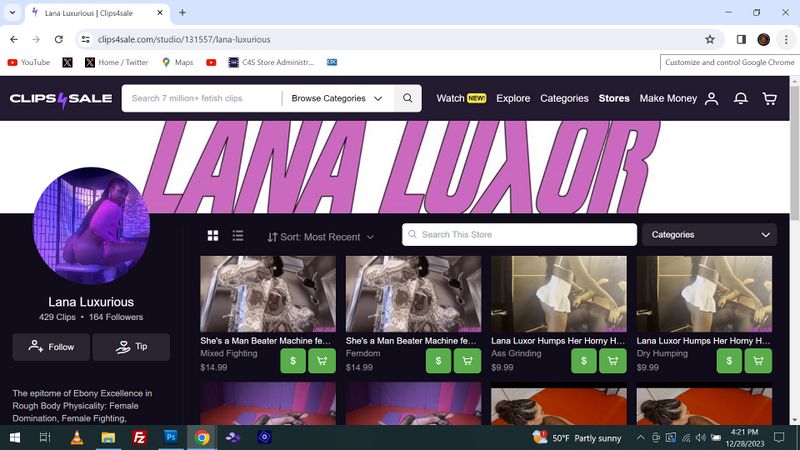Open Chrome side panel icon
This screenshot has height=450, width=800.
tap(741, 39)
